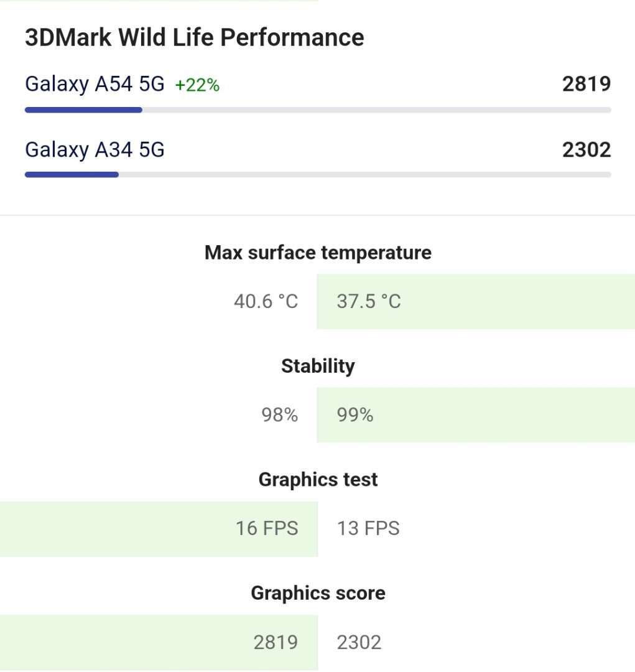Select the Graphics test heading
The height and width of the screenshot is (672, 635).
click(x=317, y=480)
